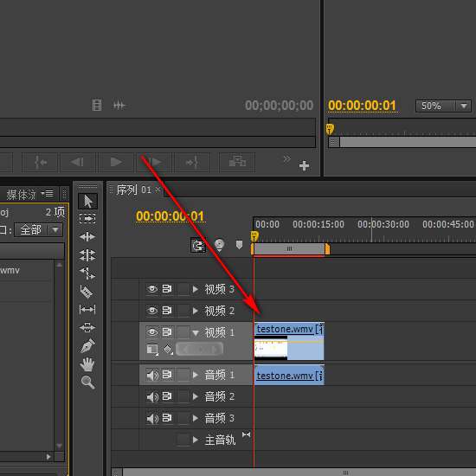Toggle sync lock on Video 2
This screenshot has height=476, width=476.
pyautogui.click(x=167, y=310)
